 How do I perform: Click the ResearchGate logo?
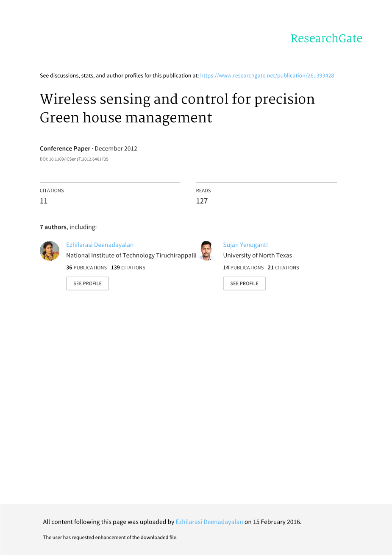click(326, 39)
